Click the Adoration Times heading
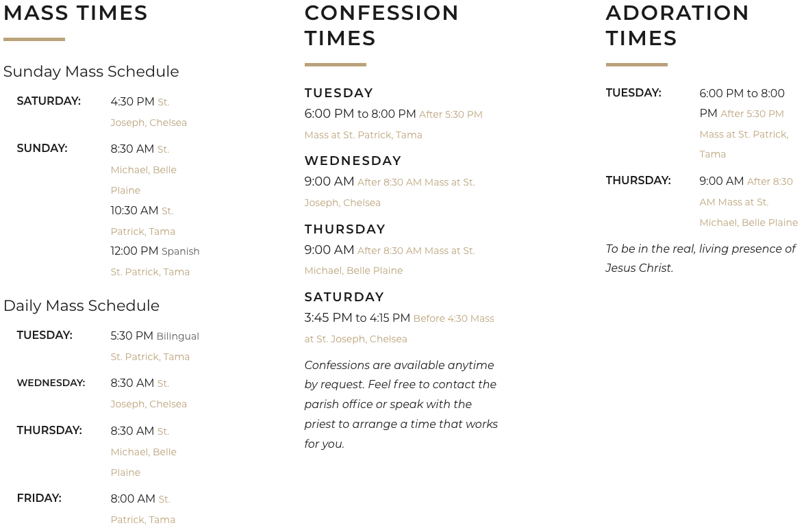This screenshot has width=806, height=532. (677, 25)
